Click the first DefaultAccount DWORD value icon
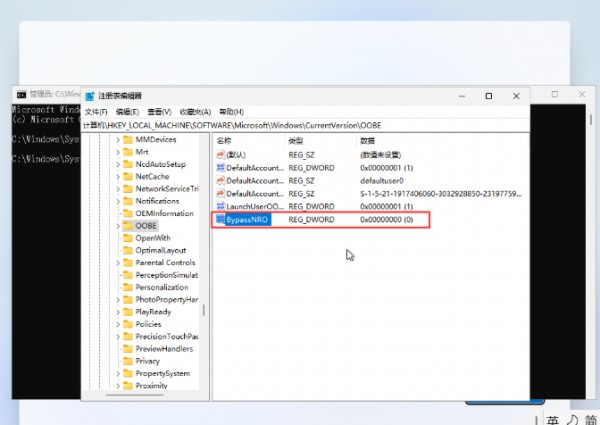Image resolution: width=600 pixels, height=425 pixels. (x=220, y=168)
